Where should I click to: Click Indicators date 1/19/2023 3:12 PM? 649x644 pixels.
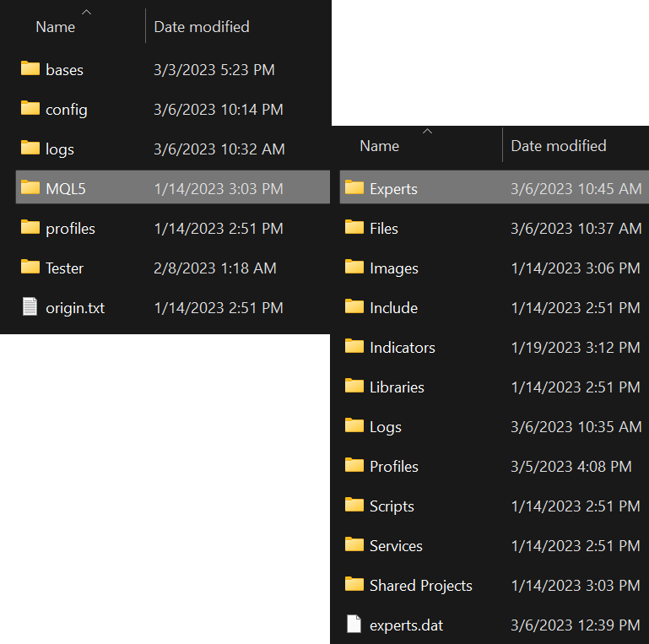[x=576, y=348]
